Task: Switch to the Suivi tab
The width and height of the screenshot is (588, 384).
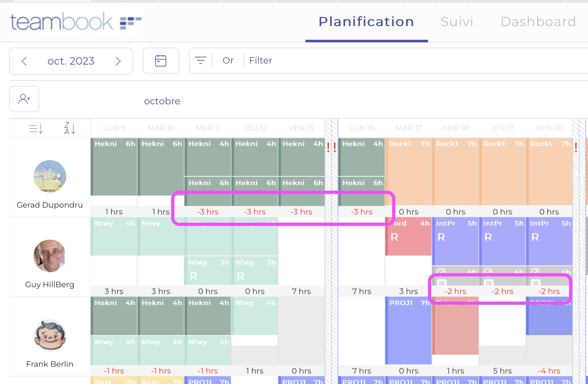Action: click(x=457, y=22)
